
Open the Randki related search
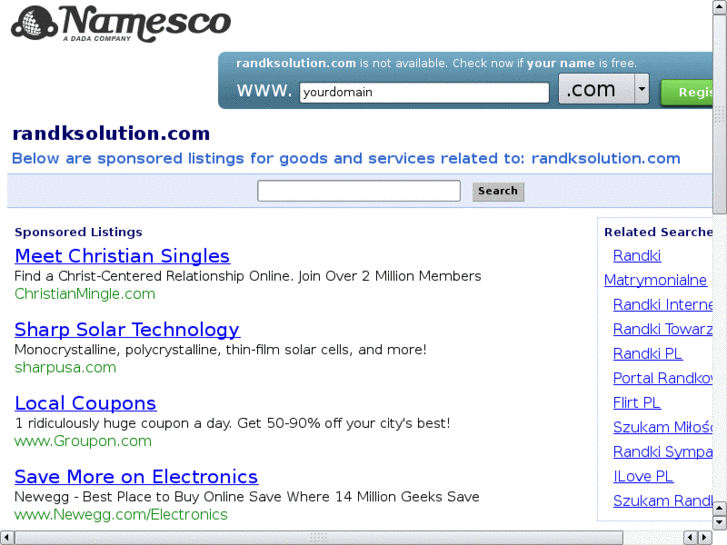[637, 256]
